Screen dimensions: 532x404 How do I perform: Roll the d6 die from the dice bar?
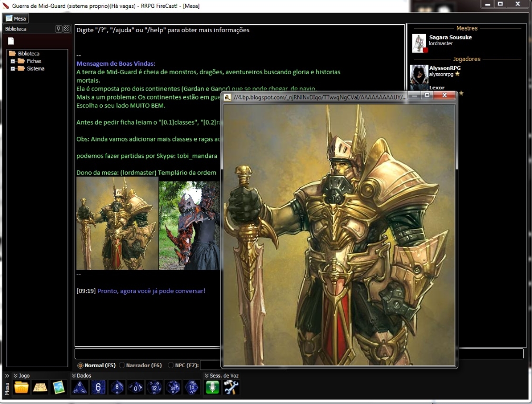point(98,388)
